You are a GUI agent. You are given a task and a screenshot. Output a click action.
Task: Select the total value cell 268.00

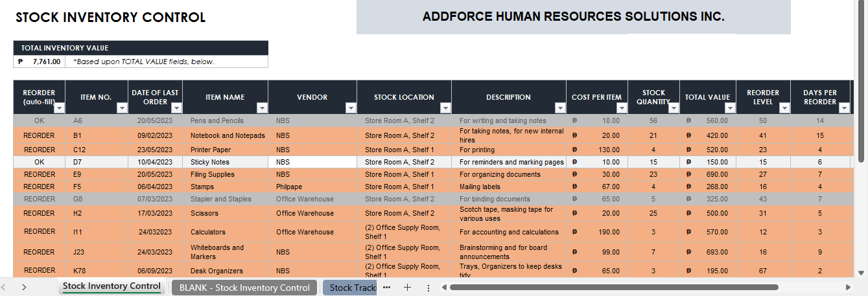[x=708, y=187]
